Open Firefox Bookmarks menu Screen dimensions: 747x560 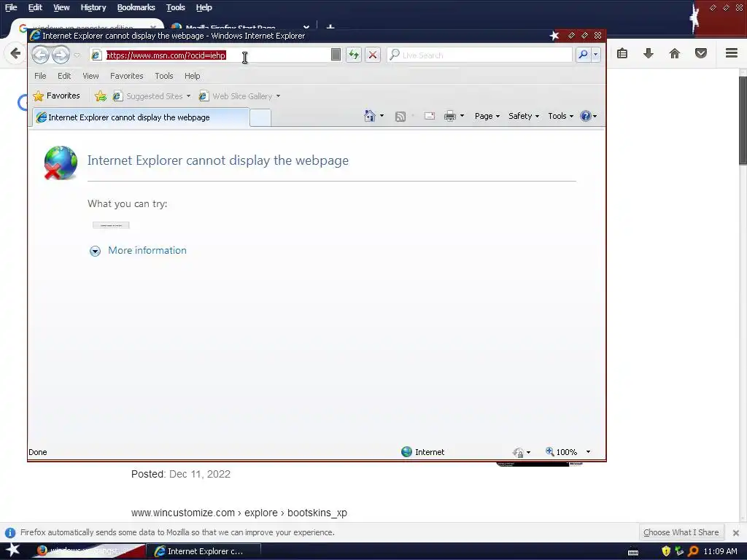pyautogui.click(x=136, y=7)
